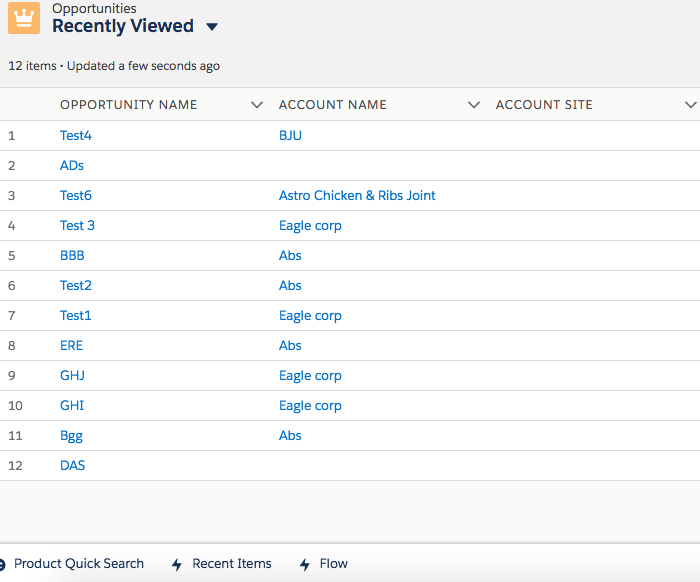Click the Opportunities crown icon
The image size is (700, 582).
(x=24, y=19)
